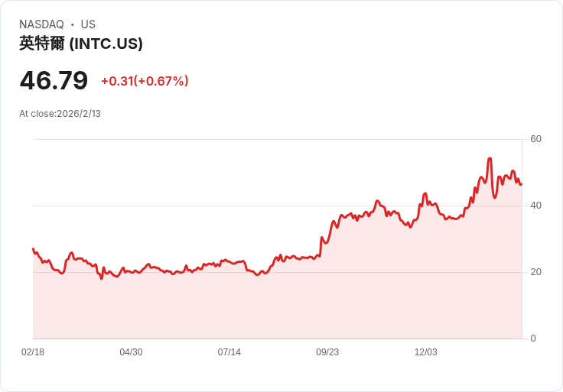The image size is (563, 392).
Task: Select the 02/18 date axis label
Action: 33,352
